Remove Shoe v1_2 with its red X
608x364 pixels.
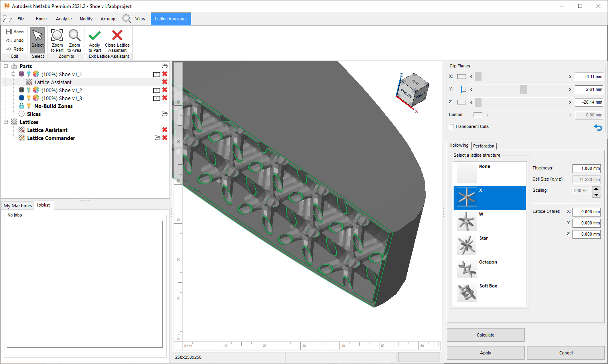coord(165,90)
